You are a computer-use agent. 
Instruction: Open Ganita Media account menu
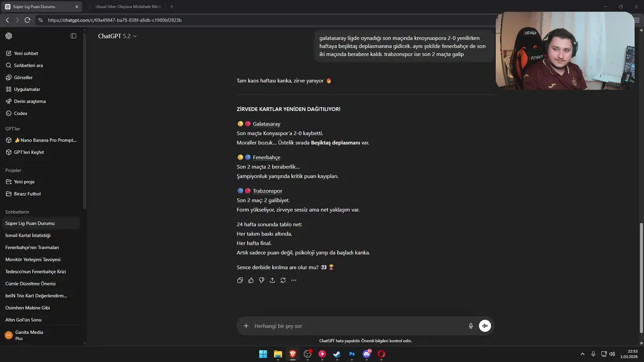click(x=40, y=335)
